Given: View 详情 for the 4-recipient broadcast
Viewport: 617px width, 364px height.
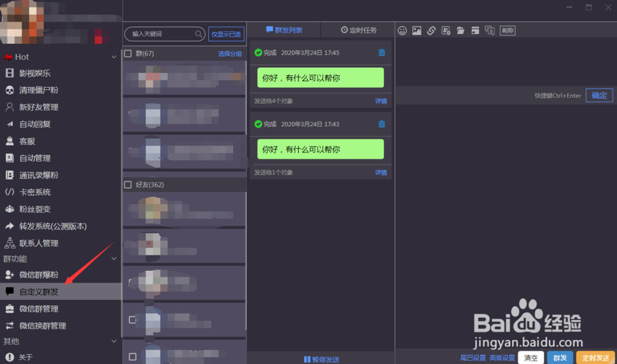Looking at the screenshot, I should pyautogui.click(x=381, y=101).
